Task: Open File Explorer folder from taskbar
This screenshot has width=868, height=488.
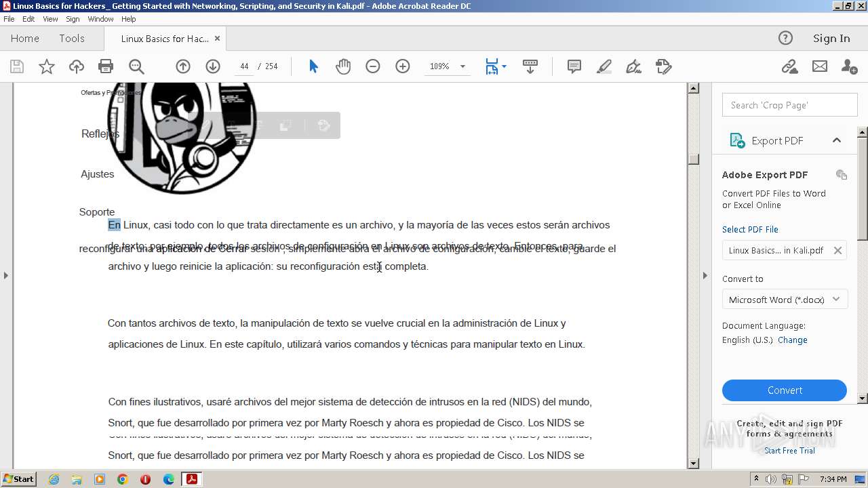Action: point(77,479)
